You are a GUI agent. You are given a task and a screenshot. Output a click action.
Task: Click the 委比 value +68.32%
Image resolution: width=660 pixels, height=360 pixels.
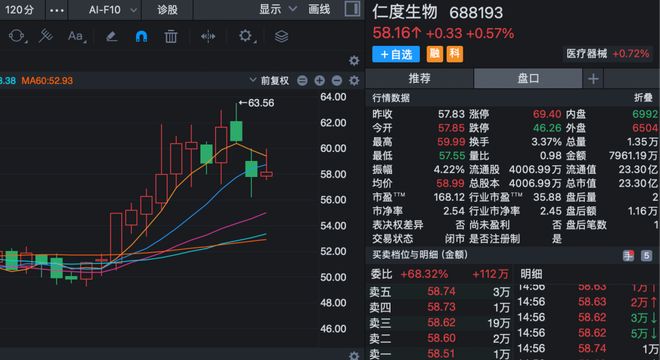[x=424, y=275]
